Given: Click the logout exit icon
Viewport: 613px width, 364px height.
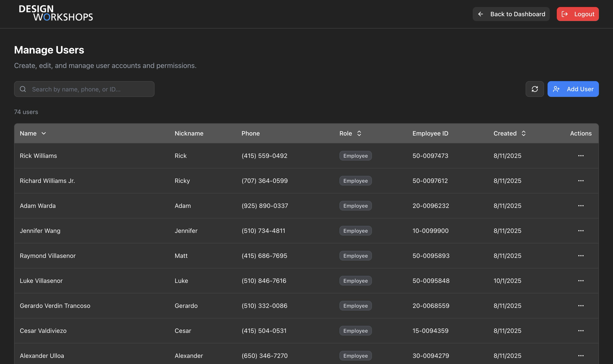Looking at the screenshot, I should click(x=565, y=14).
